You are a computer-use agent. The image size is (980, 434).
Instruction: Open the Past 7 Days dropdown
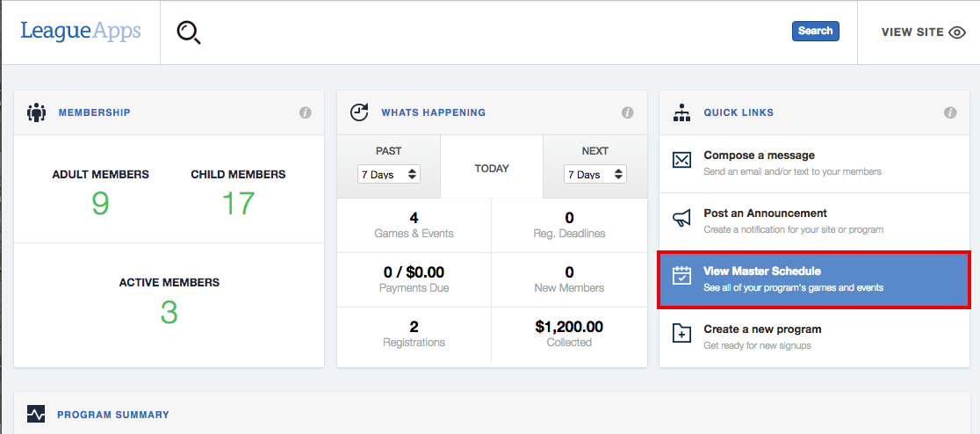pyautogui.click(x=389, y=175)
